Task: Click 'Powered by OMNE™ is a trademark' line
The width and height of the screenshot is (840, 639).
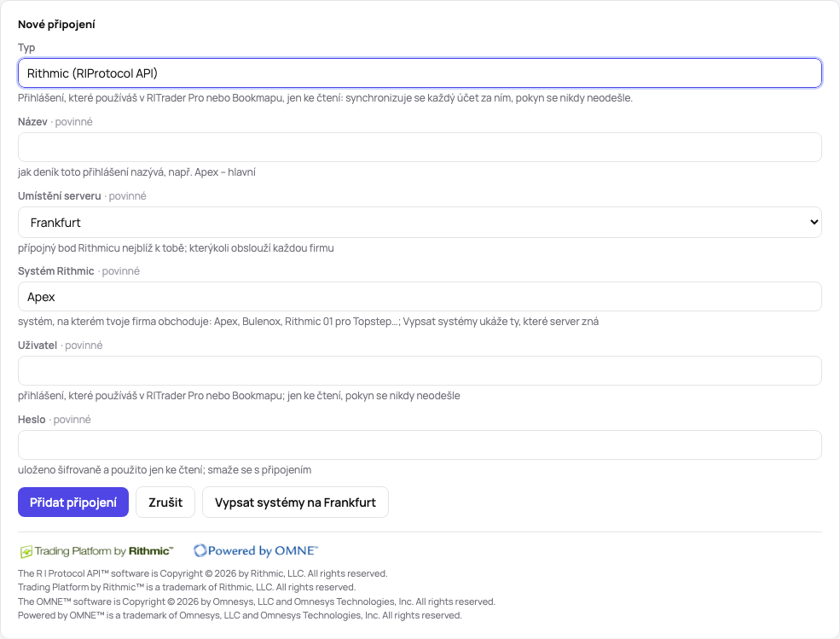Action: (240, 615)
